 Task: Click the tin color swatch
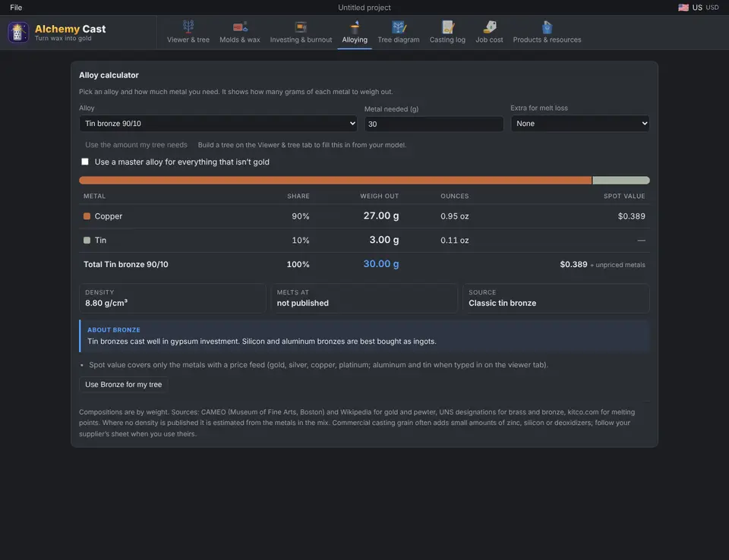[x=87, y=241]
